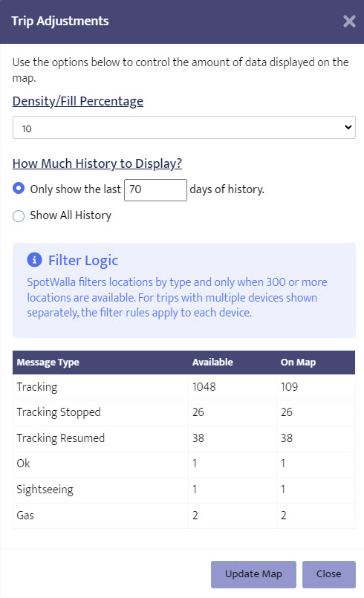The width and height of the screenshot is (364, 598).
Task: Open How Much History to Display link
Action: (x=97, y=163)
